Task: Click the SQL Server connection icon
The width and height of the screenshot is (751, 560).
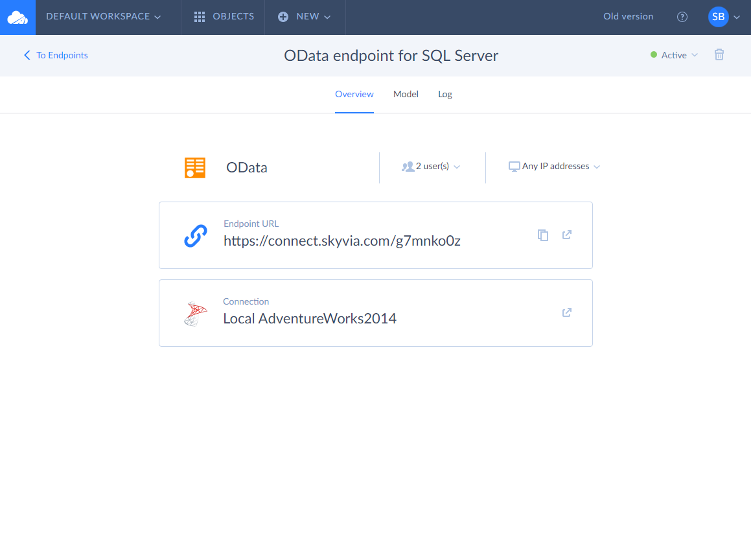Action: tap(196, 314)
